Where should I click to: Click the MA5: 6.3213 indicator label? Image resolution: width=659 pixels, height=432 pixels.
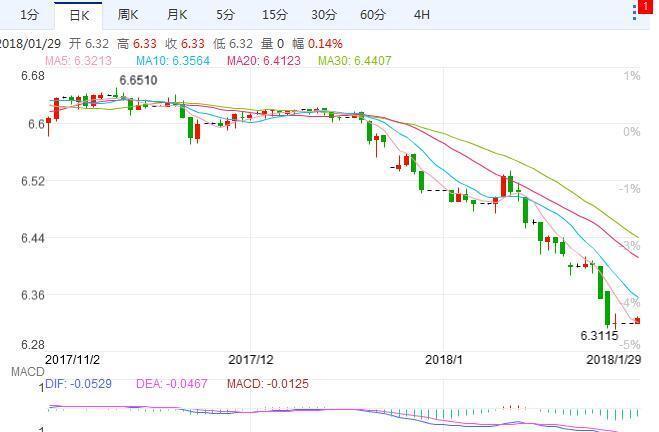point(78,61)
